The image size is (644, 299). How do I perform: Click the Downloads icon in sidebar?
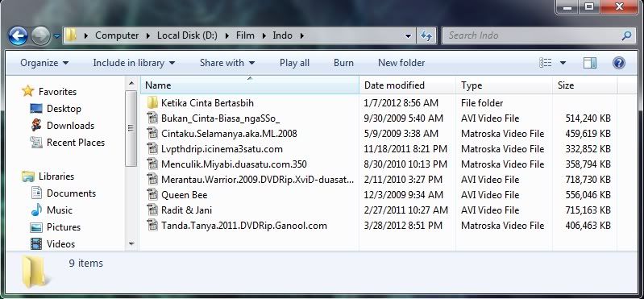tap(36, 125)
